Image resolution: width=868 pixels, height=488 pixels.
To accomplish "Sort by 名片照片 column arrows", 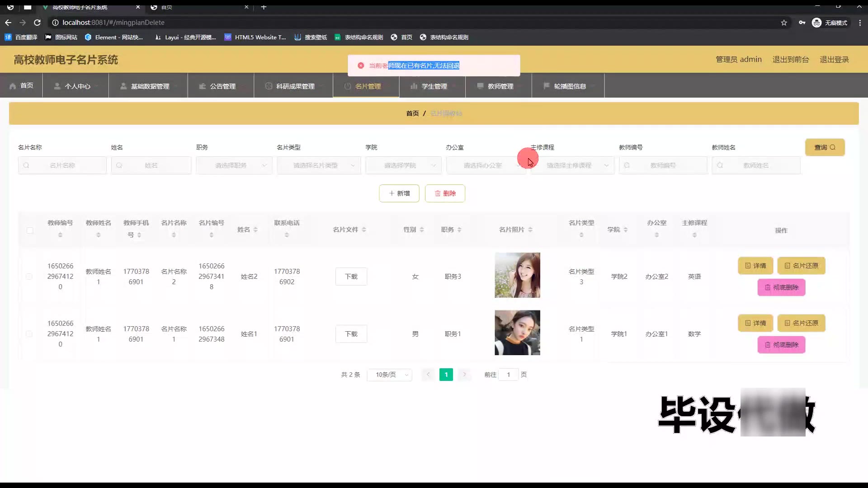I will pyautogui.click(x=530, y=230).
